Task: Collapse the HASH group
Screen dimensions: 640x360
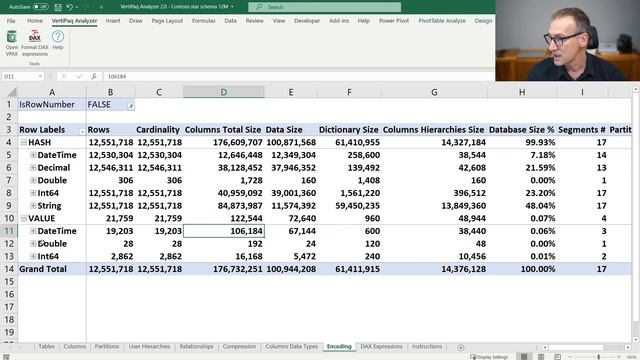Action: pyautogui.click(x=24, y=142)
